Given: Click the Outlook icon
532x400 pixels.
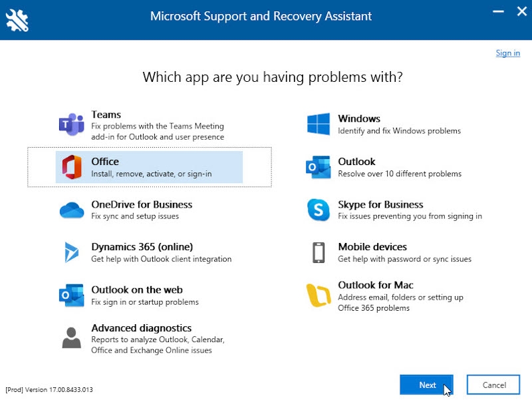Looking at the screenshot, I should [x=319, y=167].
